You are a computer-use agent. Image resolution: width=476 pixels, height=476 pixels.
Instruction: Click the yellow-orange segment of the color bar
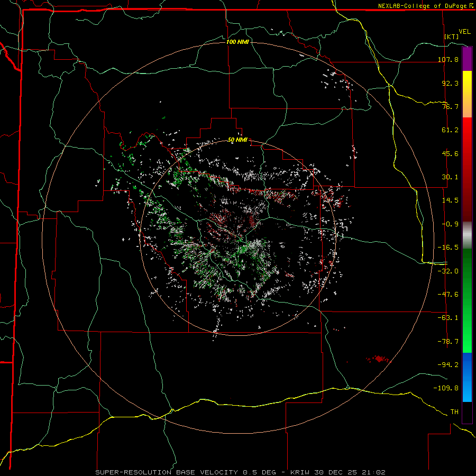(x=467, y=94)
